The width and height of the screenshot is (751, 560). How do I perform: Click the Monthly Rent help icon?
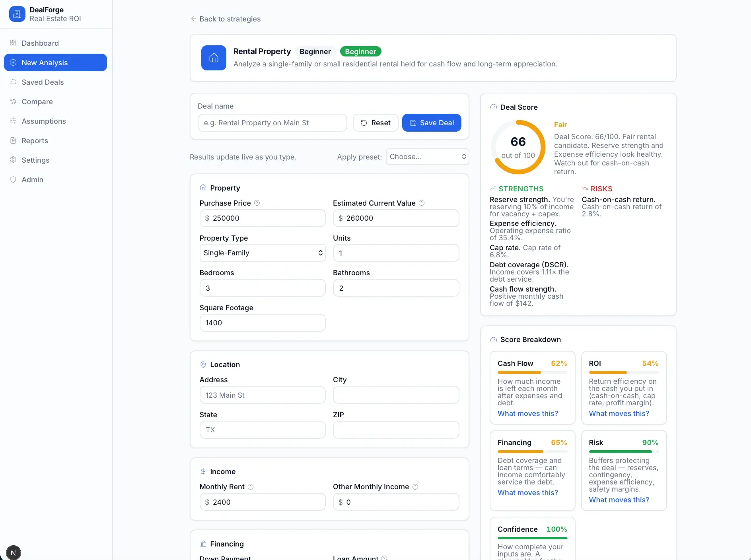[251, 487]
